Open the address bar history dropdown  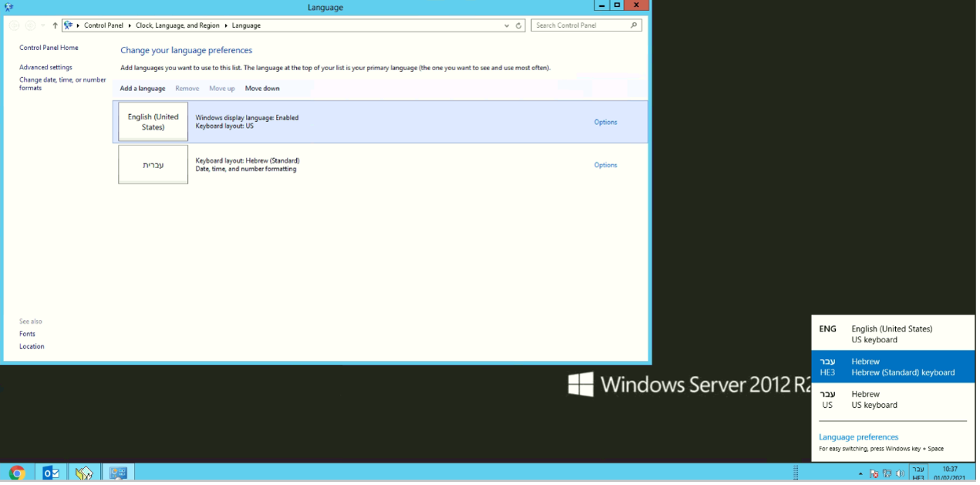[x=506, y=25]
